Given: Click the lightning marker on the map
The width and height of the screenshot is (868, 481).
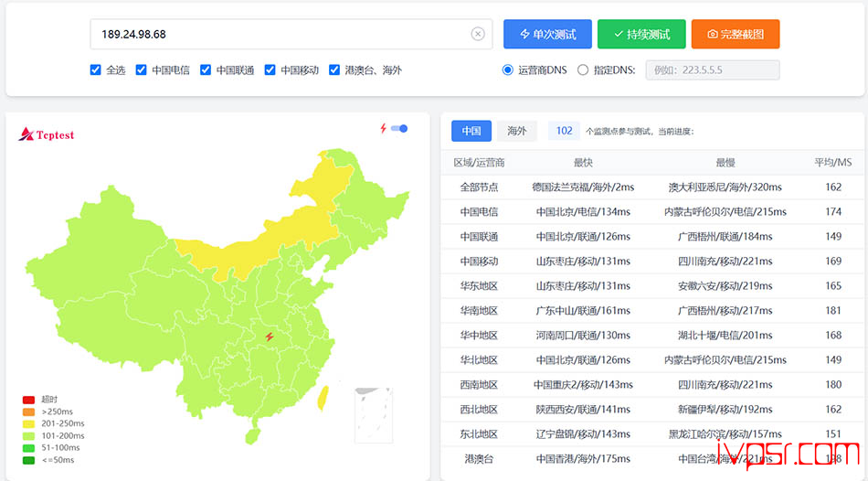Looking at the screenshot, I should 269,337.
